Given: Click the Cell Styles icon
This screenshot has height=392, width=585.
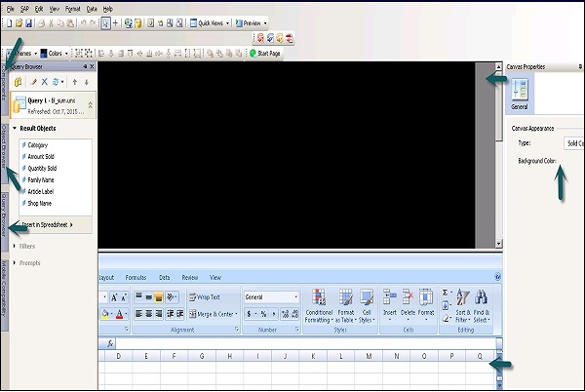Looking at the screenshot, I should click(x=367, y=306).
